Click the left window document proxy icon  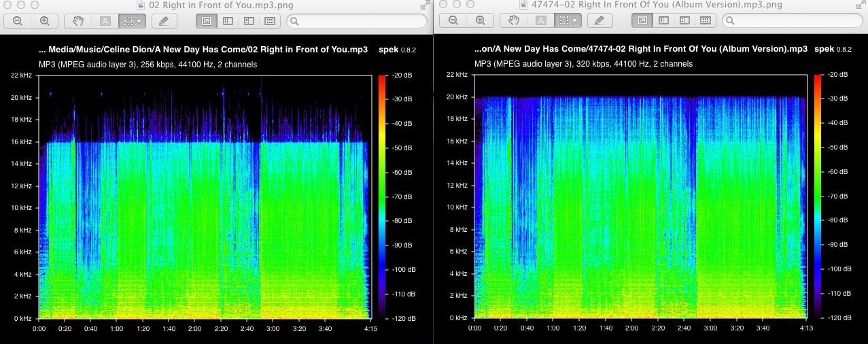point(141,5)
